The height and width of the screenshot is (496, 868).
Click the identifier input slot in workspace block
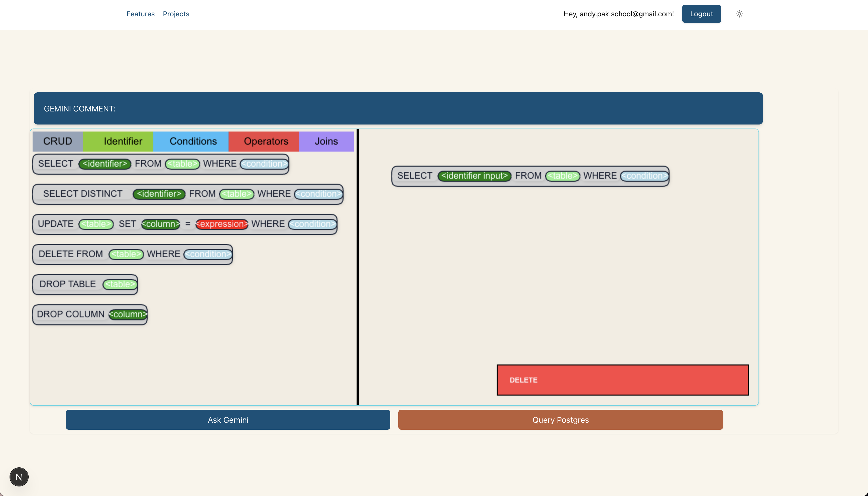(x=474, y=176)
